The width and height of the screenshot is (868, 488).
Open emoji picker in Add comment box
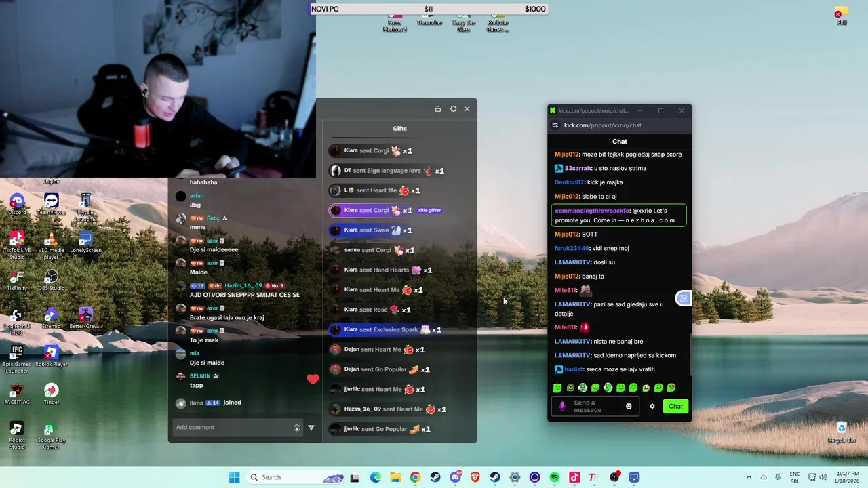click(x=296, y=428)
